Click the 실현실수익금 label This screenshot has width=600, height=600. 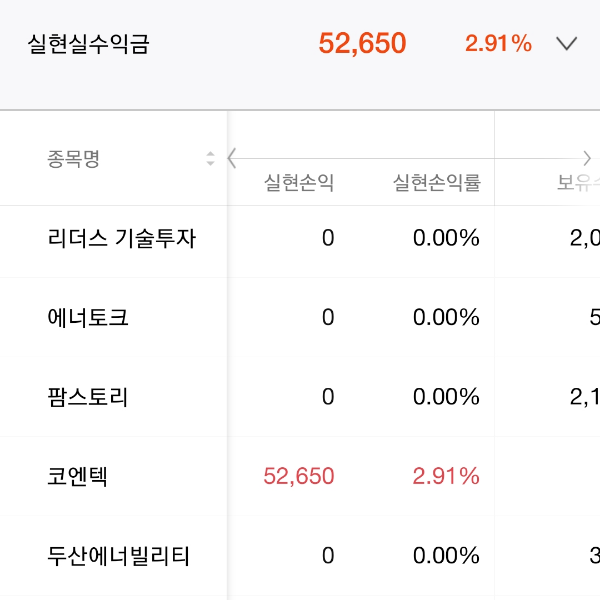(88, 44)
